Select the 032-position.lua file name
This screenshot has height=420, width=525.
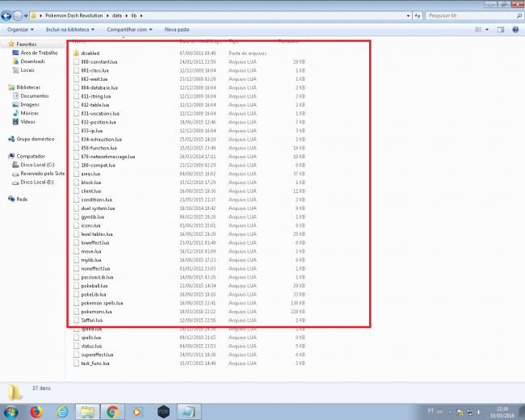(x=99, y=122)
